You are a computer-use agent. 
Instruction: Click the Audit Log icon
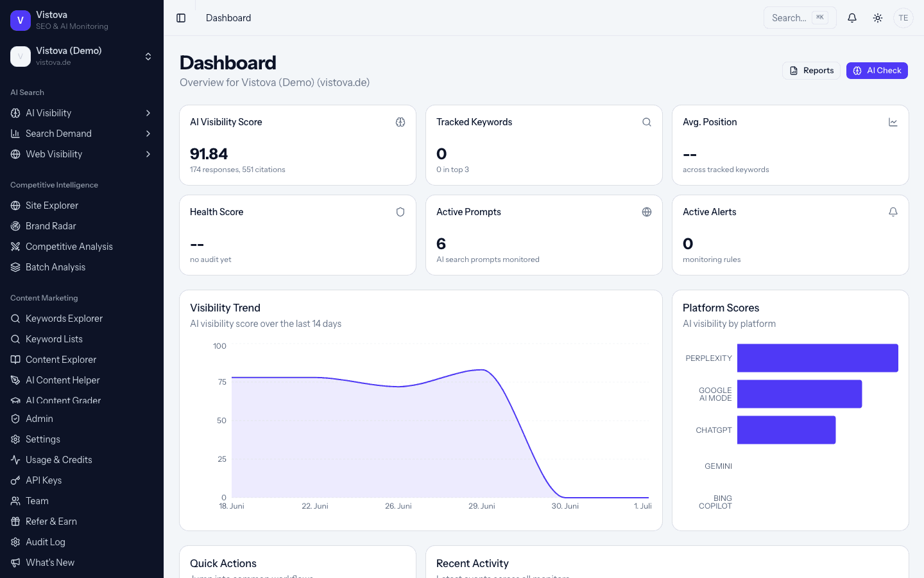pyautogui.click(x=15, y=542)
